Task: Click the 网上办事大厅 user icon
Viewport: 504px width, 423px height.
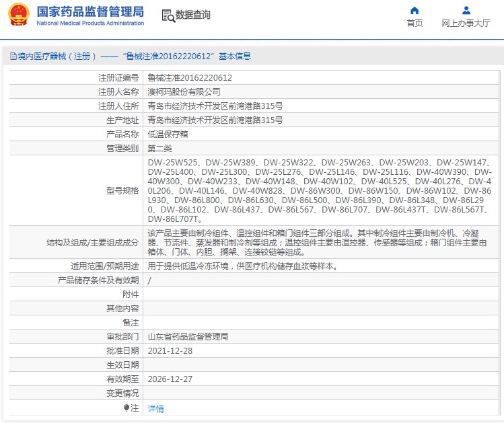Action: click(x=466, y=11)
